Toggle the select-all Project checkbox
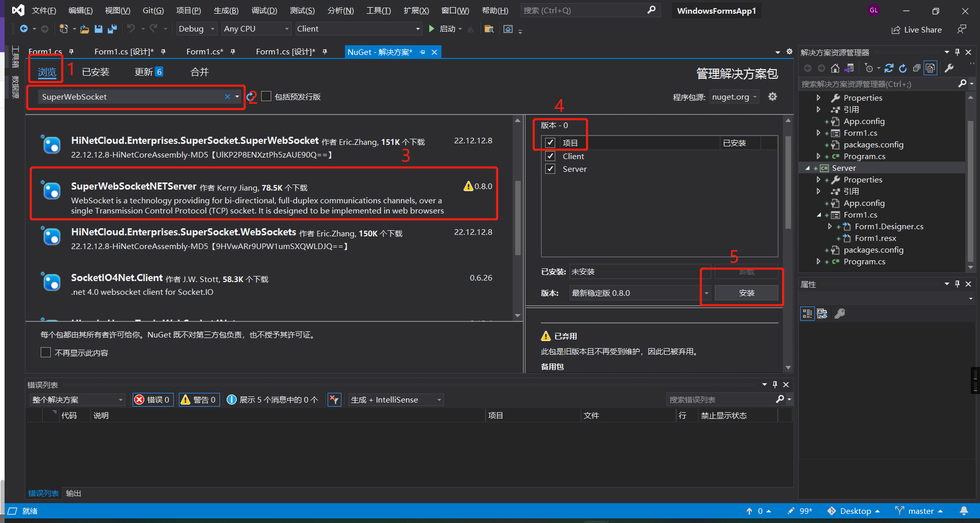This screenshot has height=523, width=980. 550,143
